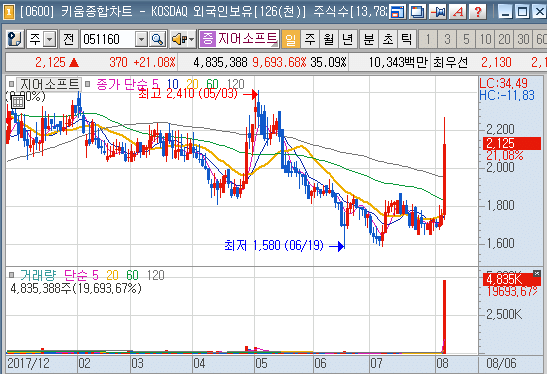Click the 2017/12 date axis label
Screen dimensions: 547x374
29,364
